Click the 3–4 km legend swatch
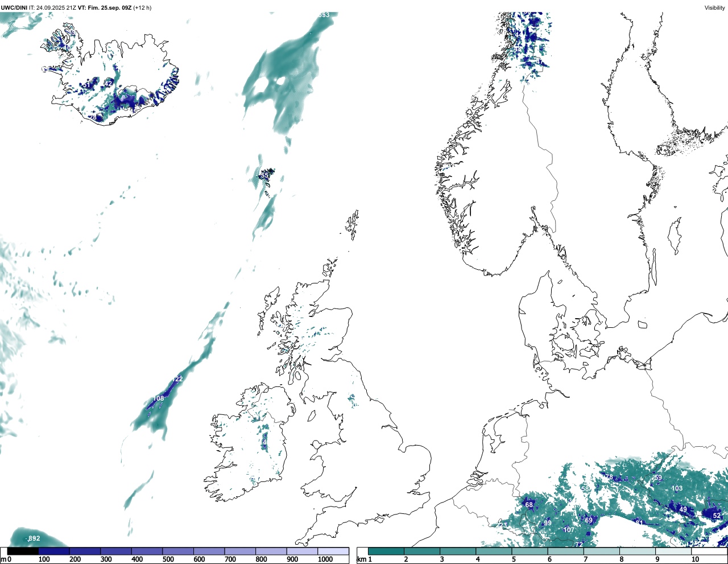This screenshot has width=728, height=564. point(458,551)
